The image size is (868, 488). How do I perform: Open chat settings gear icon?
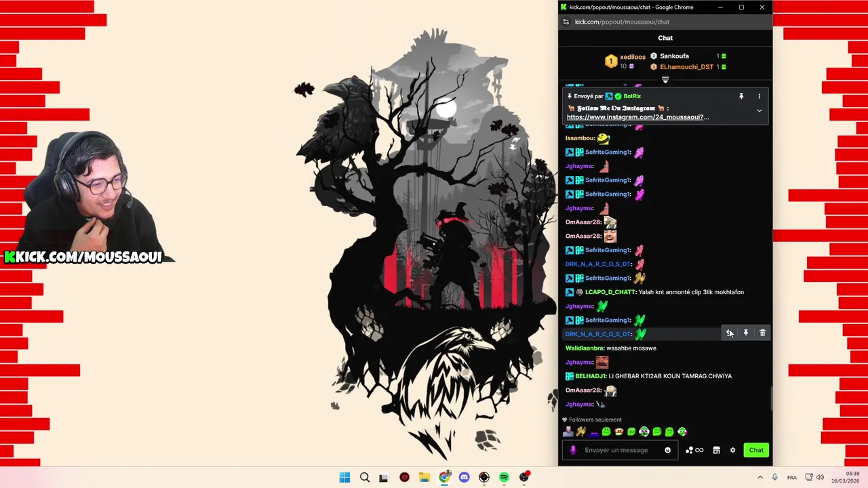pyautogui.click(x=732, y=450)
